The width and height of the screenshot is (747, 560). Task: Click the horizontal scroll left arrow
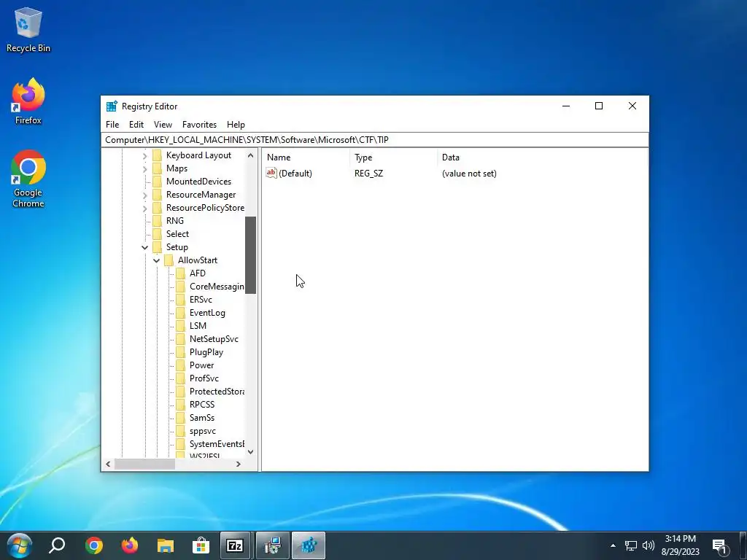[x=108, y=464]
